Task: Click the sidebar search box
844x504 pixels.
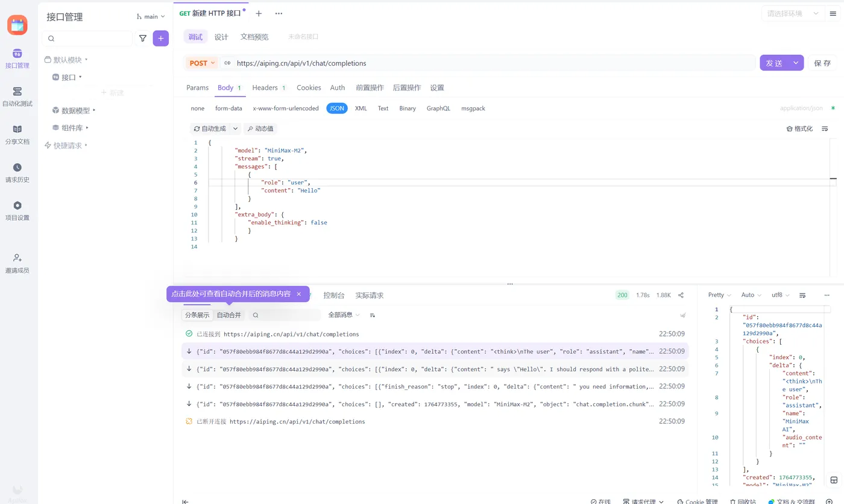Action: (87, 39)
